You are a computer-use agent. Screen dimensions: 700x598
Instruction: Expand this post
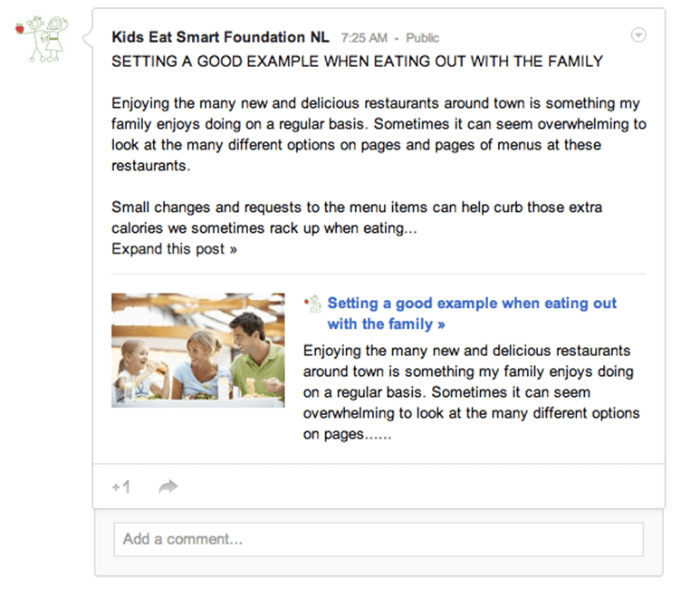coord(174,249)
